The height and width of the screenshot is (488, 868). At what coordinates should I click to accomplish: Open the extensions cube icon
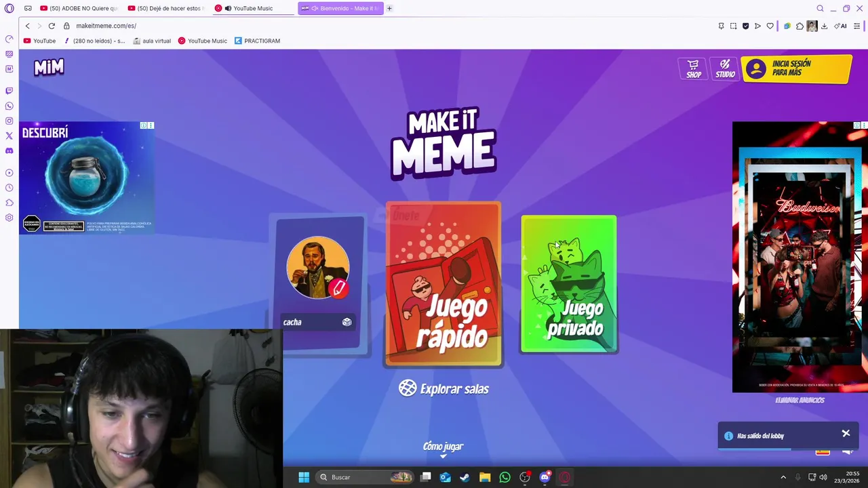click(x=800, y=26)
